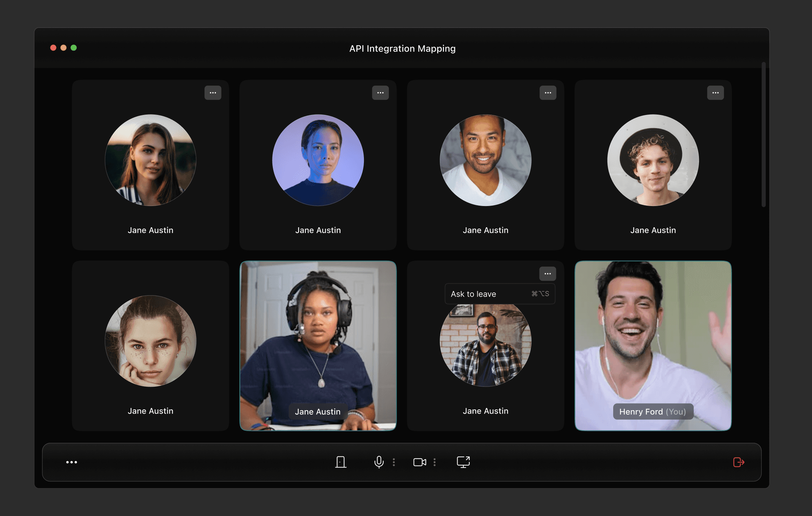812x516 pixels.
Task: Open more options at toolbar's left end
Action: click(x=72, y=462)
